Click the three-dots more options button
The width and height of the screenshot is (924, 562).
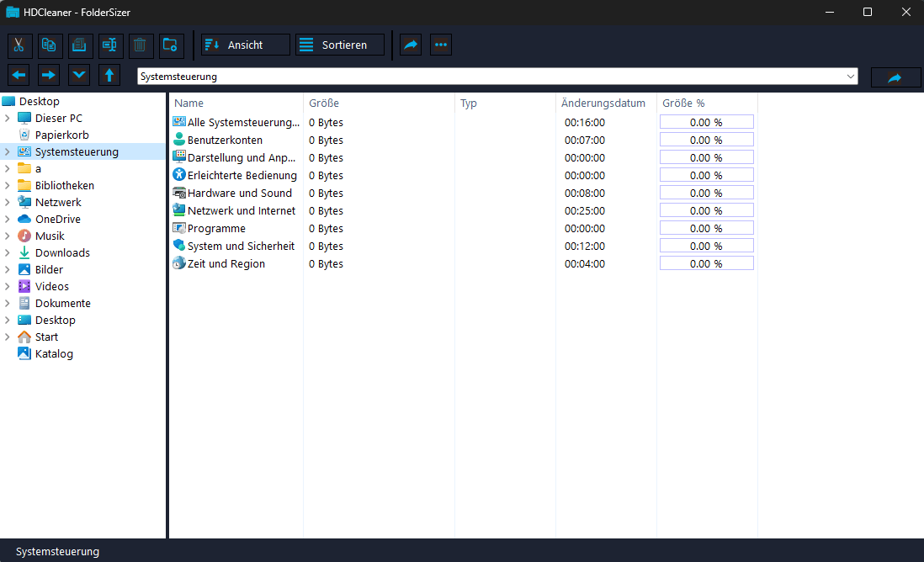pyautogui.click(x=441, y=45)
